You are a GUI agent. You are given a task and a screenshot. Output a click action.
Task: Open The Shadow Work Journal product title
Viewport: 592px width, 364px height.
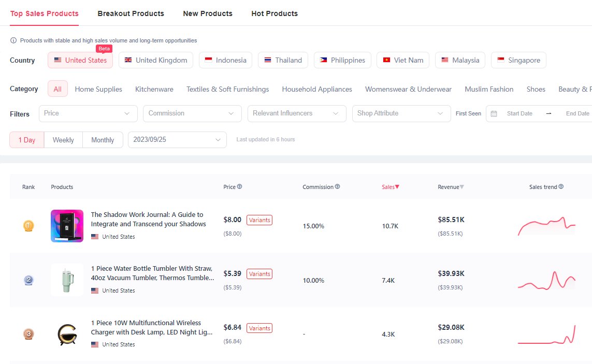click(x=148, y=220)
